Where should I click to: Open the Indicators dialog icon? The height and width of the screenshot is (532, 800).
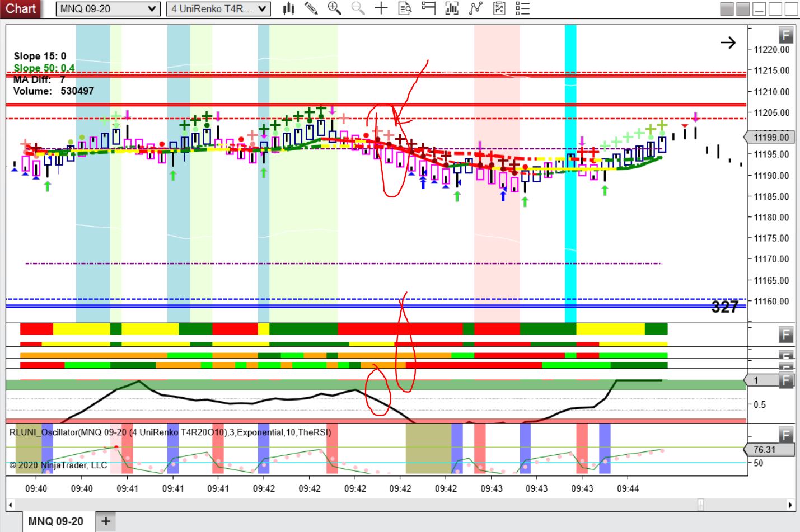coord(452,8)
